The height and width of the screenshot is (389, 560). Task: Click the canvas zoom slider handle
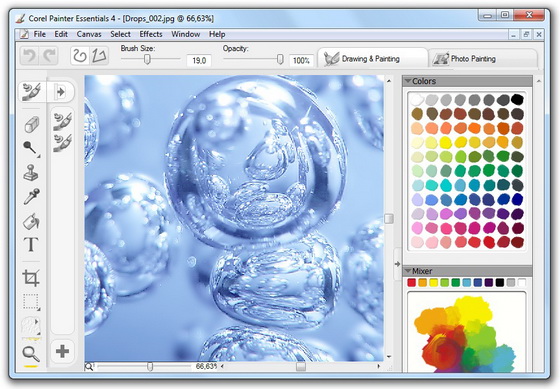click(150, 366)
